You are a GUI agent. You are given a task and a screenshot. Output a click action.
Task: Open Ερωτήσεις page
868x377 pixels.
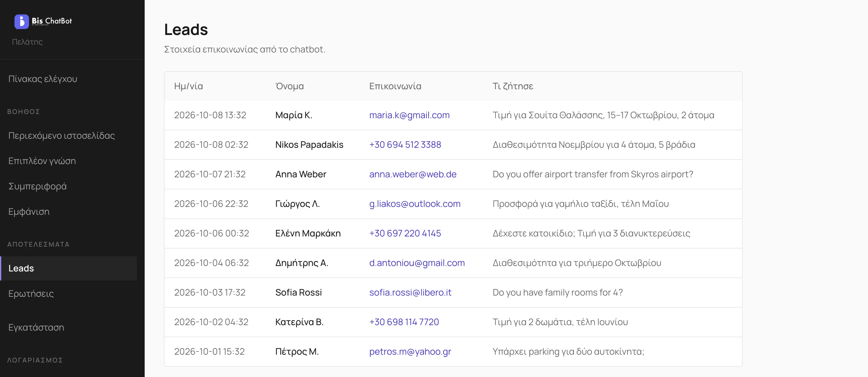point(31,294)
